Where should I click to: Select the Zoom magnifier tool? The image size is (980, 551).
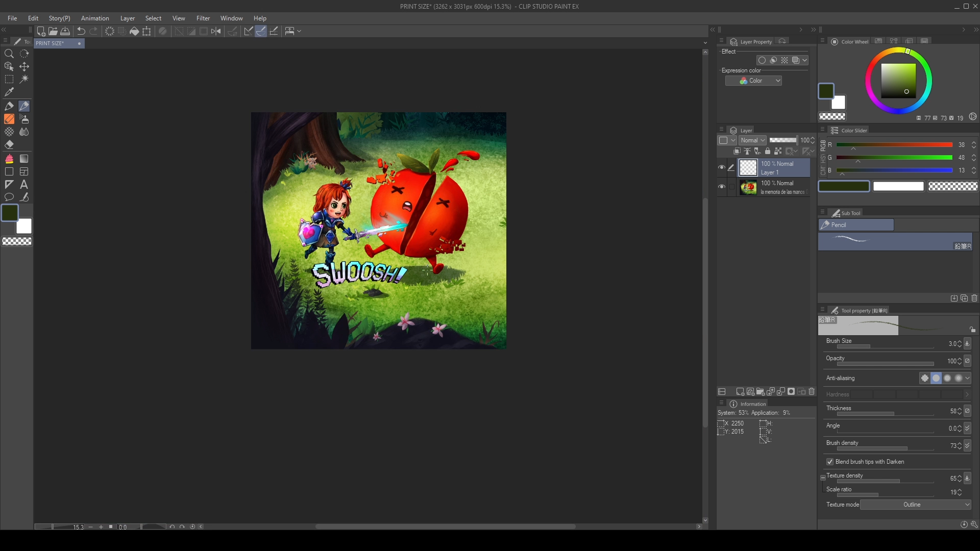tap(9, 54)
